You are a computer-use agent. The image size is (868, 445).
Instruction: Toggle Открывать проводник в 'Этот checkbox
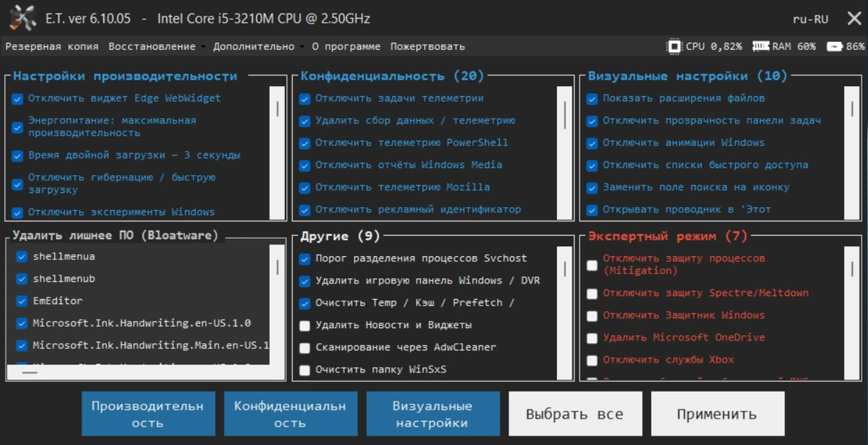pos(592,210)
